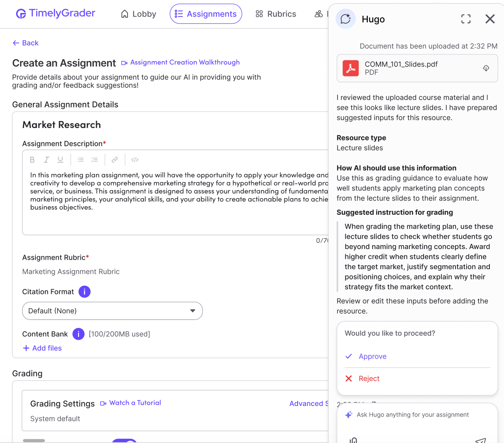Click the PDF file icon for COMM_101_Slides
Viewport: 504px width, 443px height.
[350, 68]
